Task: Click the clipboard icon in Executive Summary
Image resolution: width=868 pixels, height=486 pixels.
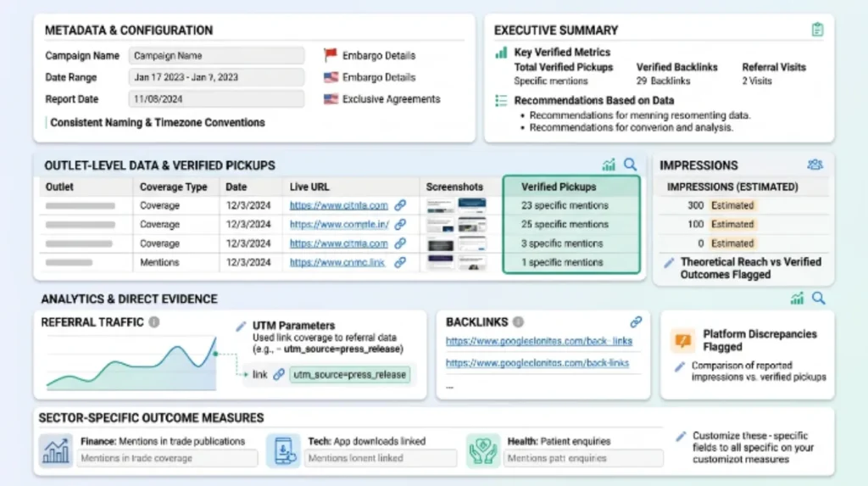Action: (817, 30)
